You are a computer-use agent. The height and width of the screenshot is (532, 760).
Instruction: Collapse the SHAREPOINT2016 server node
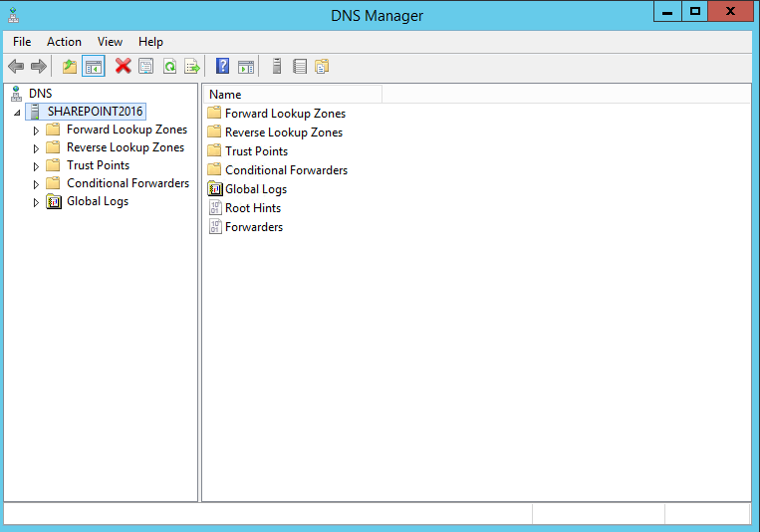(17, 113)
